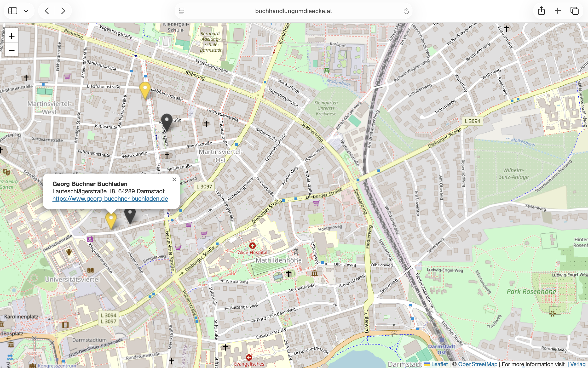Open the Share menu
This screenshot has width=588, height=368.
[x=541, y=11]
